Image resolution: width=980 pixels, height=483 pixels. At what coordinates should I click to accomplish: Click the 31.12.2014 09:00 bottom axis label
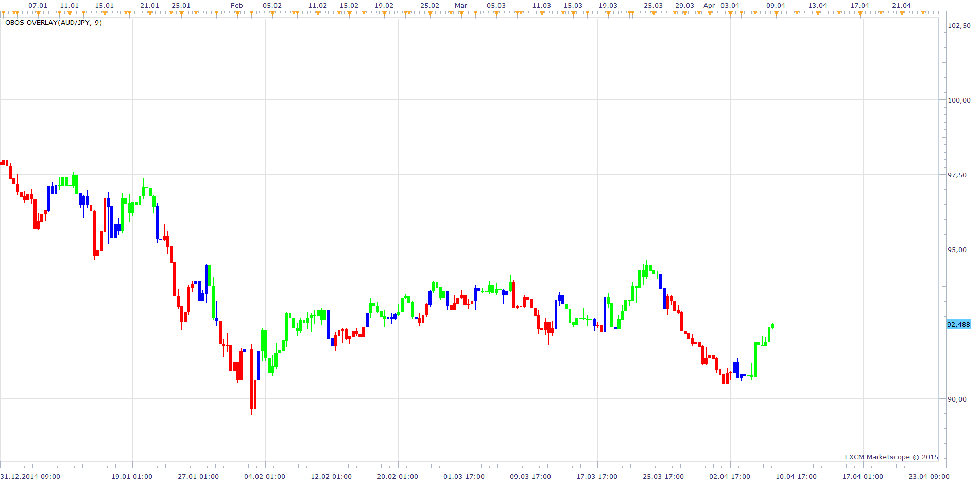(x=30, y=476)
